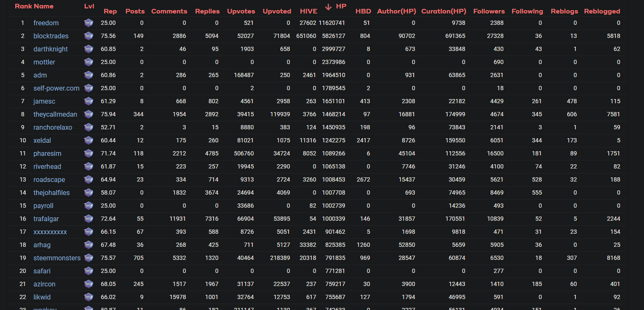
Task: Click the level badge icon for trafalgar
Action: (88, 219)
